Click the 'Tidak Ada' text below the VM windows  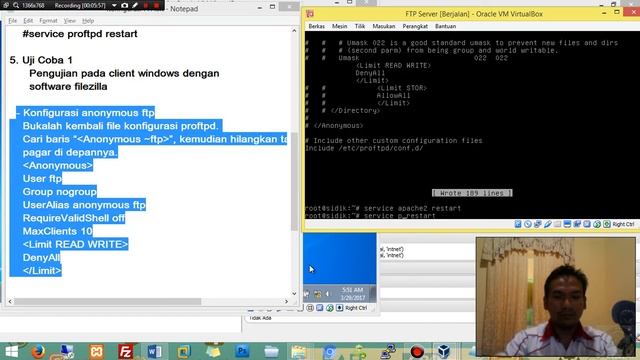point(260,318)
